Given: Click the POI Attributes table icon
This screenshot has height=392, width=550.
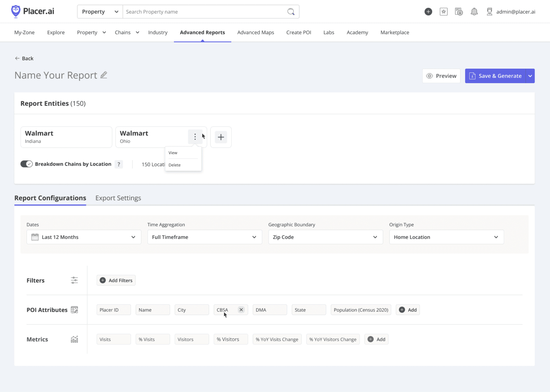Looking at the screenshot, I should coord(74,310).
